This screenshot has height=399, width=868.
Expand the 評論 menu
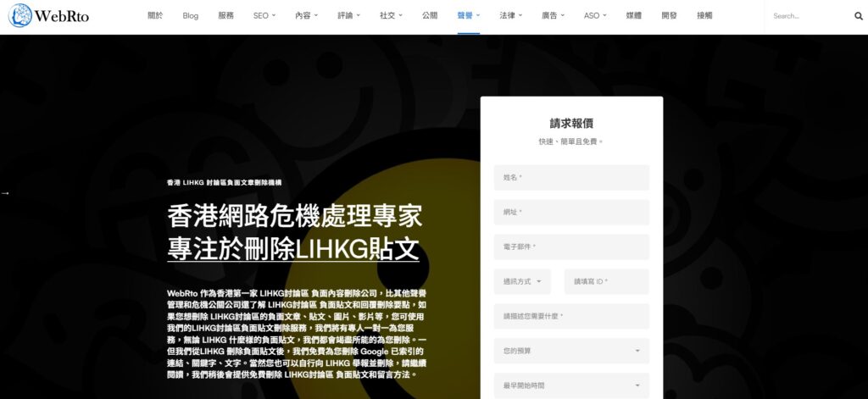[x=348, y=15]
